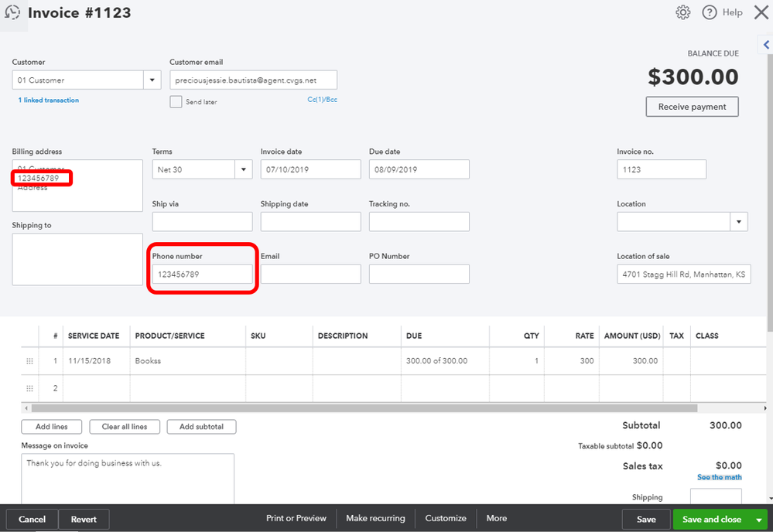Select Make recurring in the footer
Screen dimensions: 773x532
(x=375, y=518)
